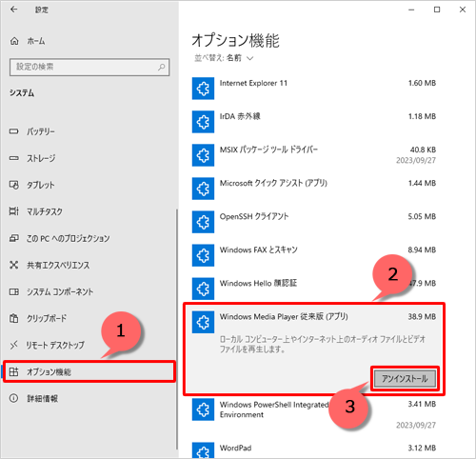Click Windows PowerShell Integrated Environment text
476x459 pixels.
click(x=274, y=409)
